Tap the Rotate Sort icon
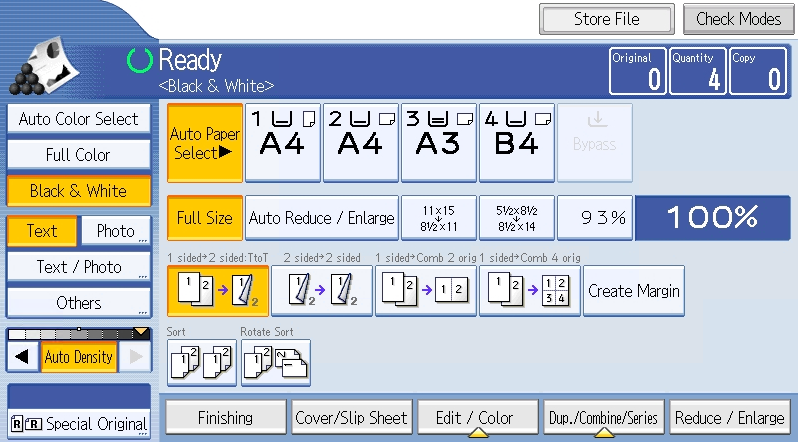 275,362
